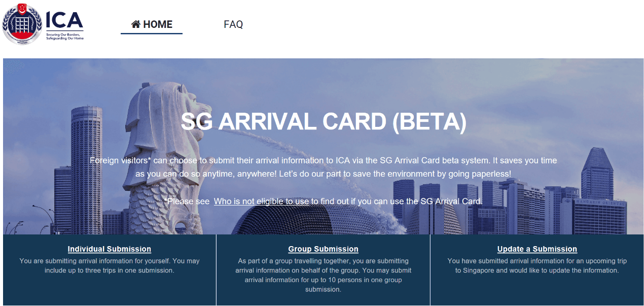The width and height of the screenshot is (644, 306).
Task: Open the HOME navigation tab
Action: click(x=152, y=24)
